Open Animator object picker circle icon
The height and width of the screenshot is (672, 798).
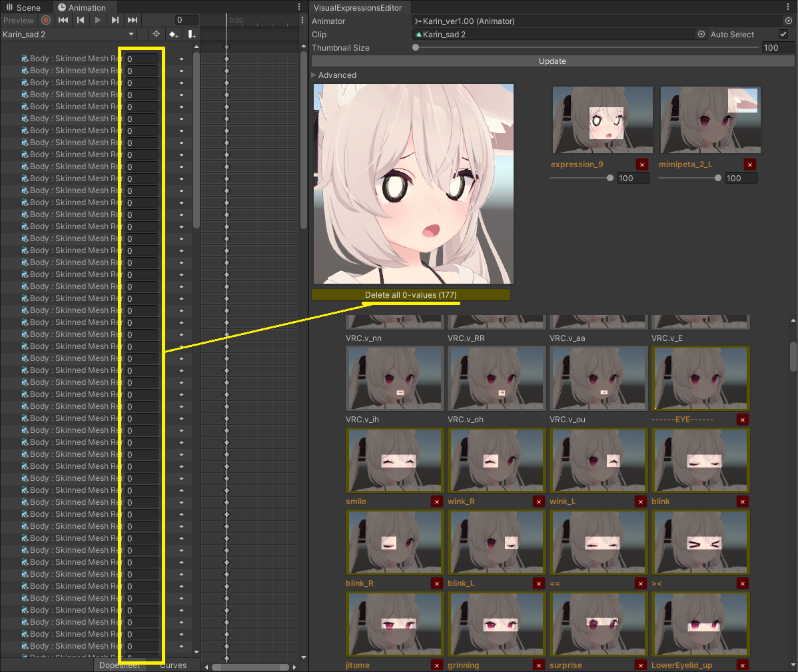click(788, 21)
